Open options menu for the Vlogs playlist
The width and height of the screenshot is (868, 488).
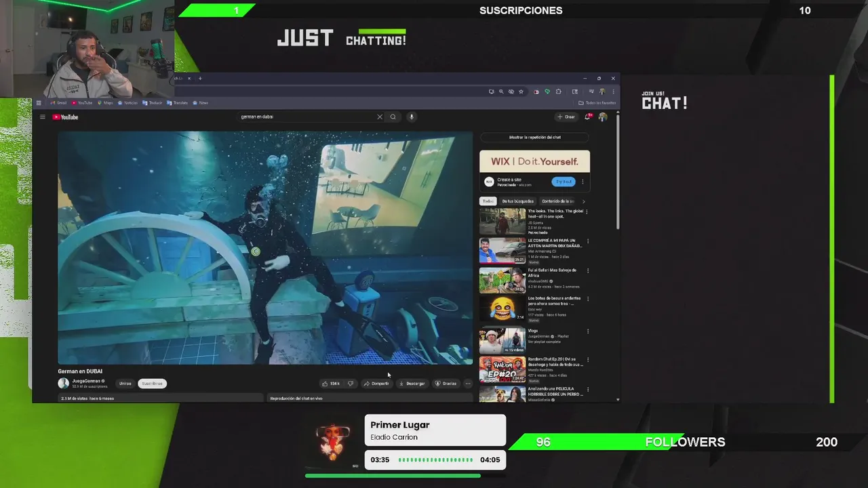coord(587,331)
